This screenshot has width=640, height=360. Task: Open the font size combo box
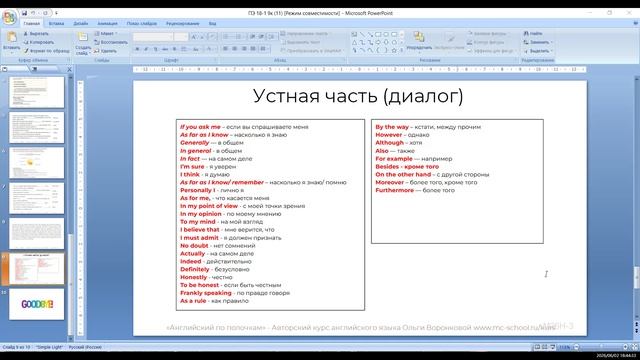(x=181, y=37)
